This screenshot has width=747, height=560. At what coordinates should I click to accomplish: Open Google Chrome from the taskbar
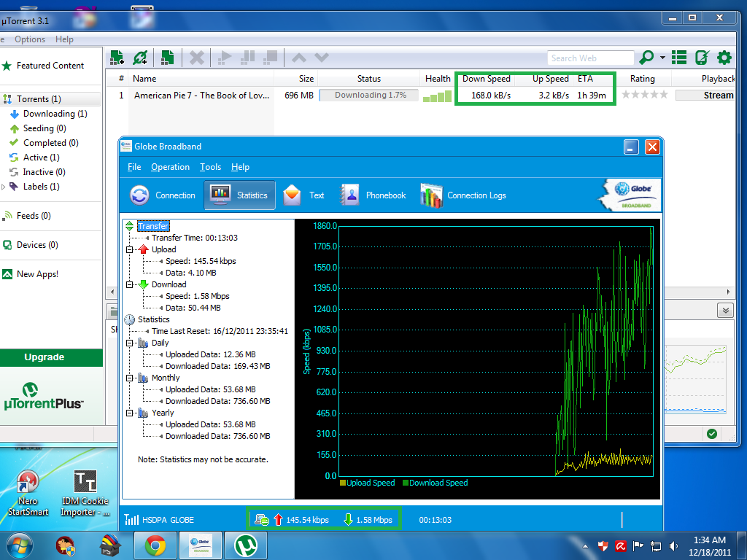point(155,545)
